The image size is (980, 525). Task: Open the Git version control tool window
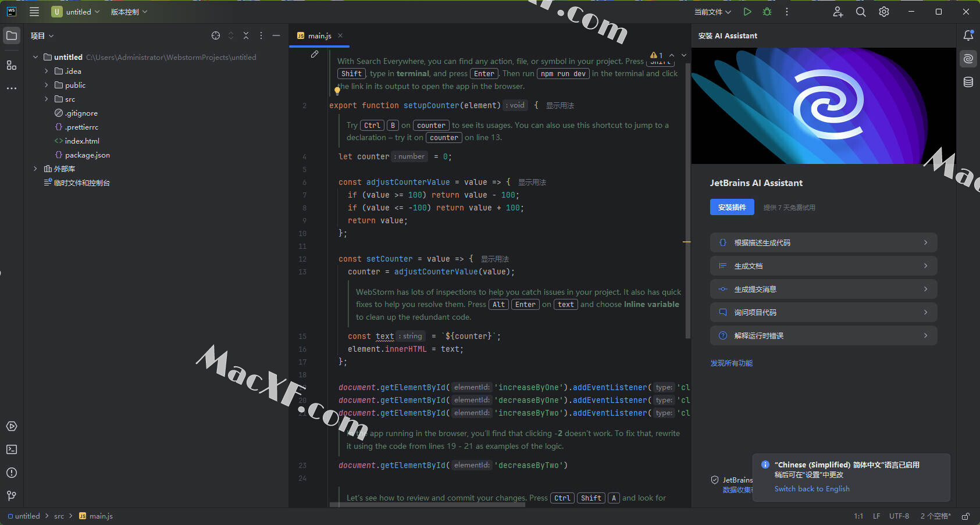tap(12, 496)
